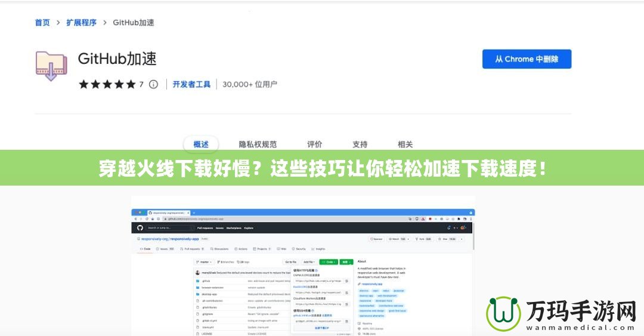Go to 首页 breadcrumb link

[x=42, y=23]
